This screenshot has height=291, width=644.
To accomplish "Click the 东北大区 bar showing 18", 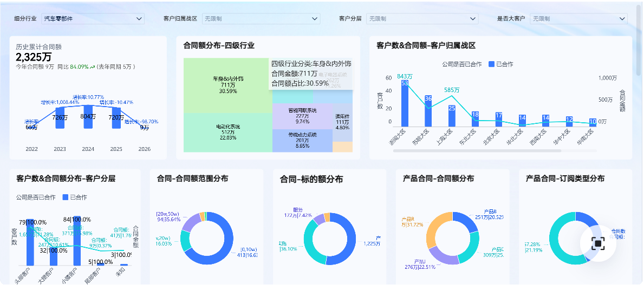I will click(x=475, y=118).
